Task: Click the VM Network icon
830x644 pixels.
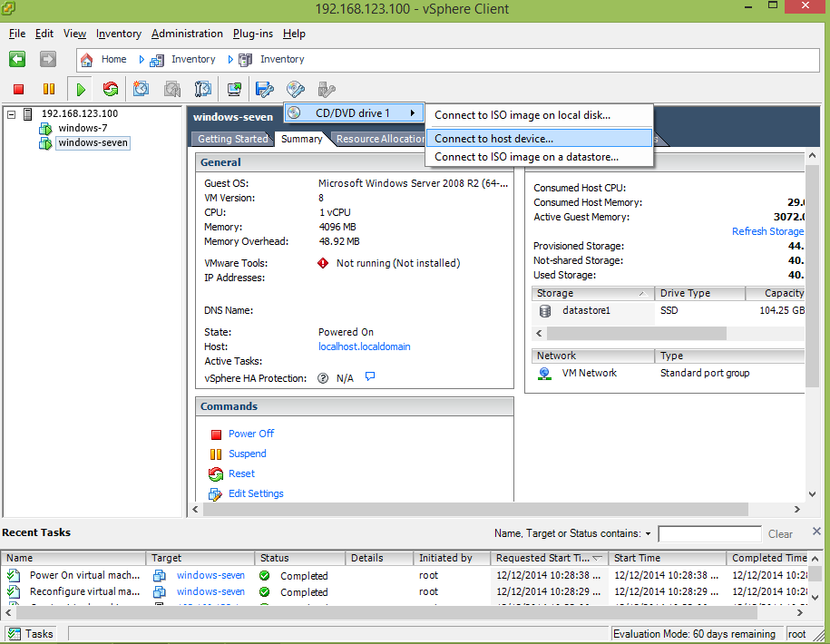Action: pos(544,374)
